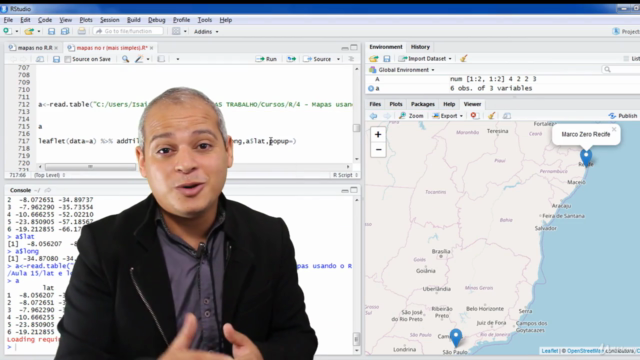
Task: Clear all viewer items with broom
Action: pos(491,116)
